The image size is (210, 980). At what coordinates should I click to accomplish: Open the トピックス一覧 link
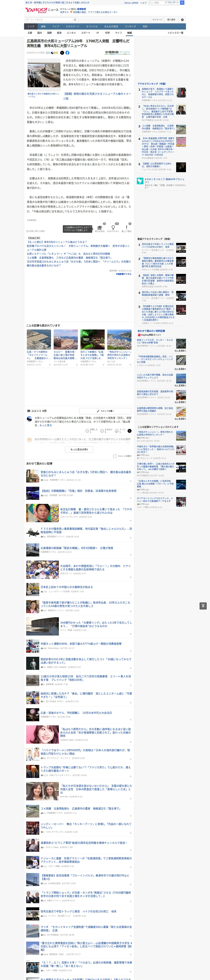pyautogui.click(x=175, y=33)
